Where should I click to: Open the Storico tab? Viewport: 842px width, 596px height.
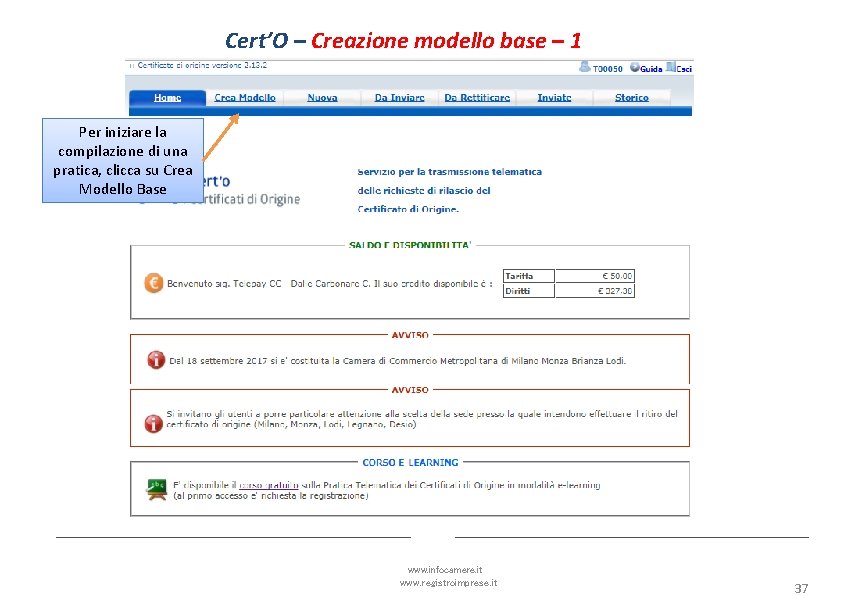tap(632, 98)
